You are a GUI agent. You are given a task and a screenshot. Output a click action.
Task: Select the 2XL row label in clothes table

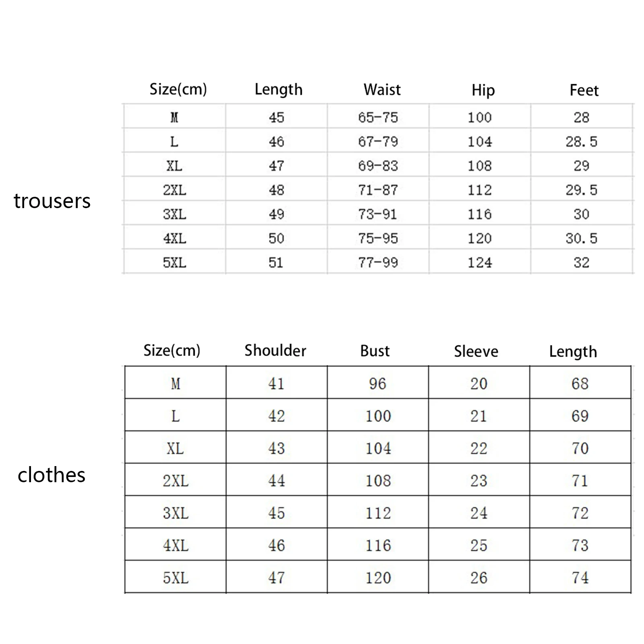(175, 480)
